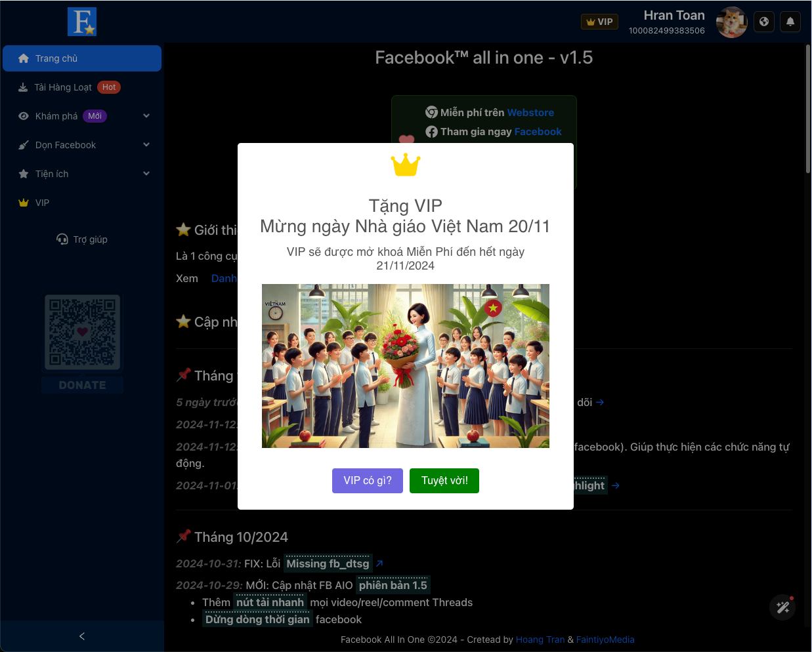Viewport: 812px width, 652px height.
Task: Click the Tiện ích star icon
Action: click(24, 174)
